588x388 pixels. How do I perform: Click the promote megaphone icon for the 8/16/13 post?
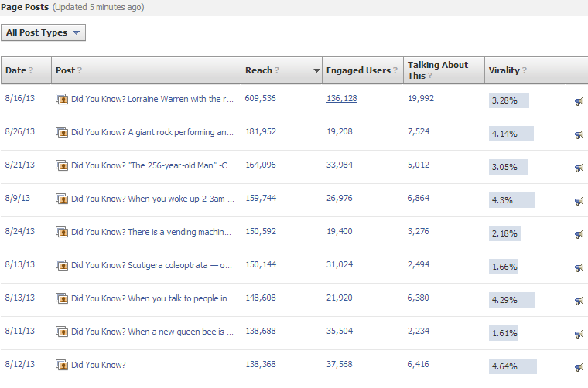click(579, 101)
